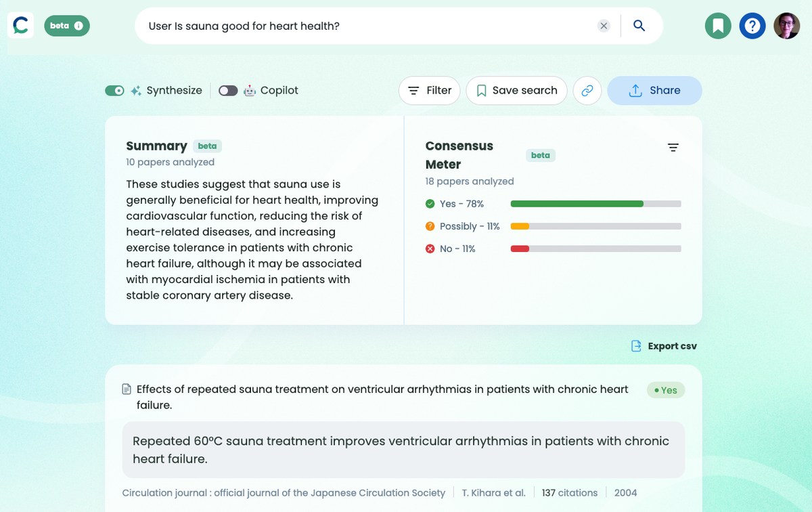
Task: Open the Filter menu
Action: point(429,91)
